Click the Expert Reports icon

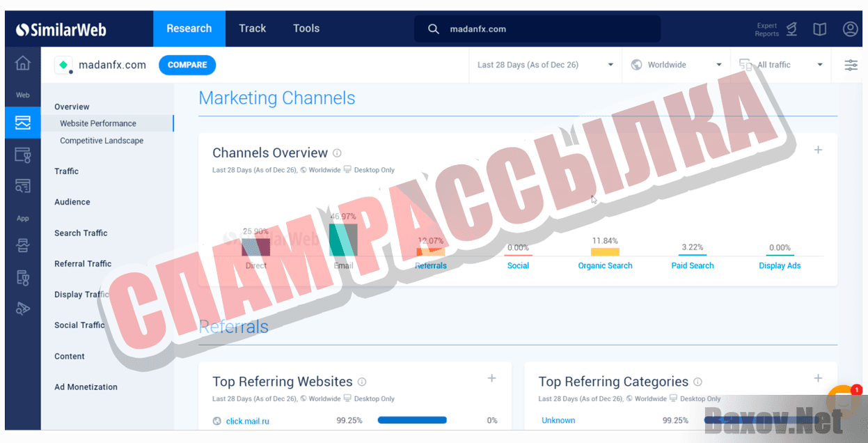(x=791, y=29)
